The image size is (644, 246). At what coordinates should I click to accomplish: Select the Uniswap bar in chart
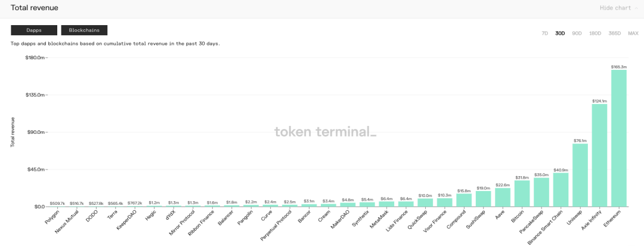coord(580,175)
